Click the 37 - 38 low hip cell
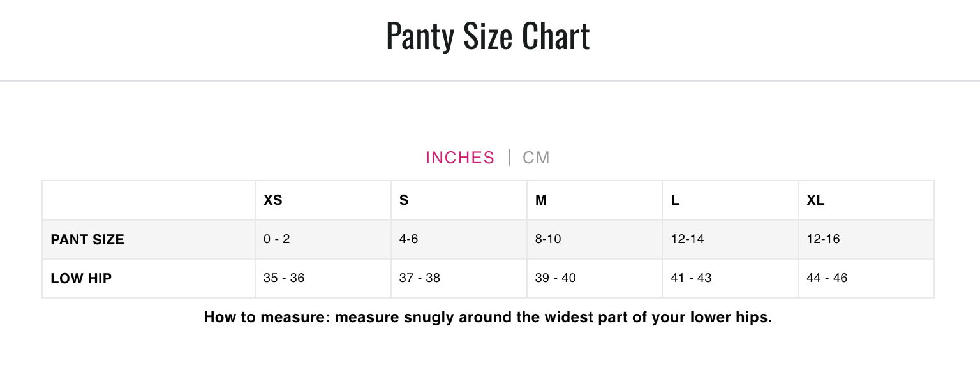 click(x=459, y=279)
